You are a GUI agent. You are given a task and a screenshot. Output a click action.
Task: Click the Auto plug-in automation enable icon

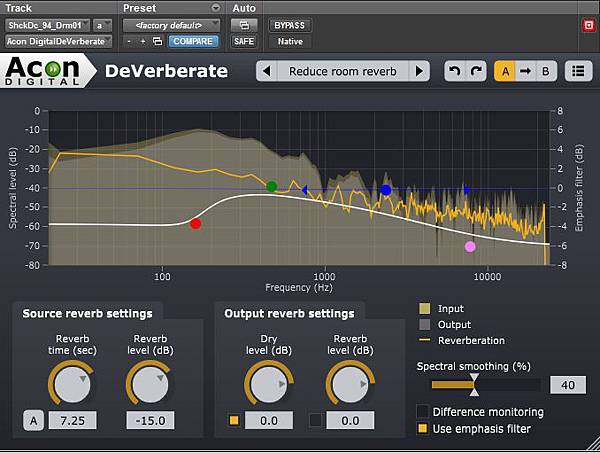click(x=244, y=25)
